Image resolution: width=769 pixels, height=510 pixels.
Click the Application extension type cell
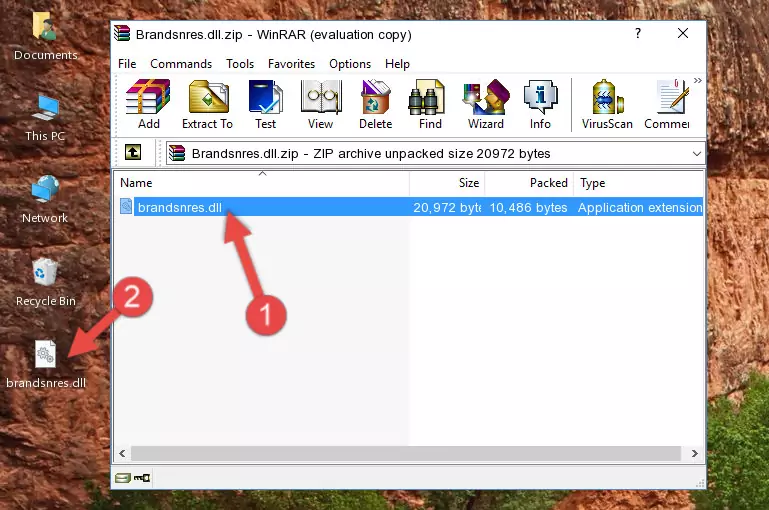tap(640, 208)
